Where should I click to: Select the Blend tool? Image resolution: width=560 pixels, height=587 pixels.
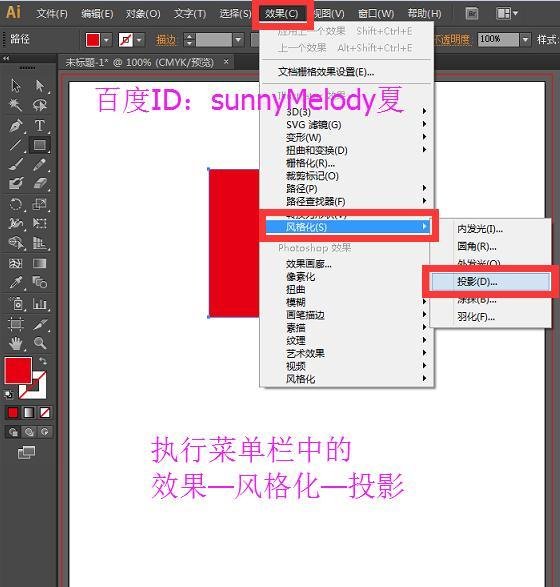[x=39, y=282]
